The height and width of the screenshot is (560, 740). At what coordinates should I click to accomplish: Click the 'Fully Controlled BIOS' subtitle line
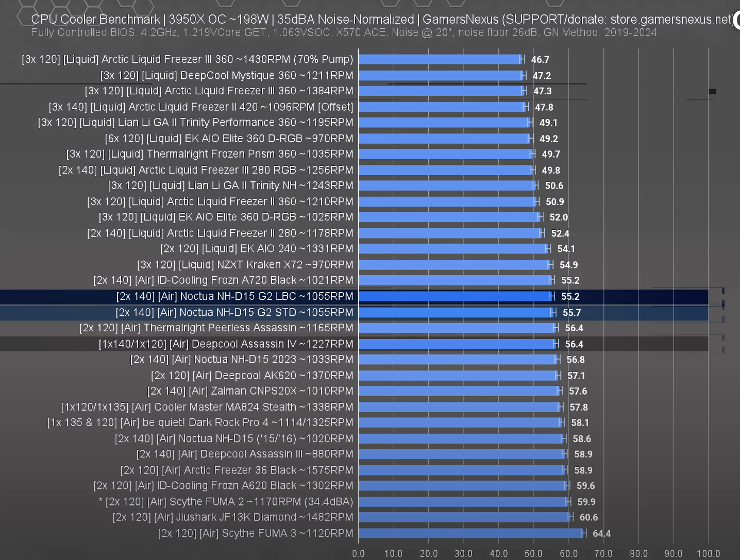(344, 32)
